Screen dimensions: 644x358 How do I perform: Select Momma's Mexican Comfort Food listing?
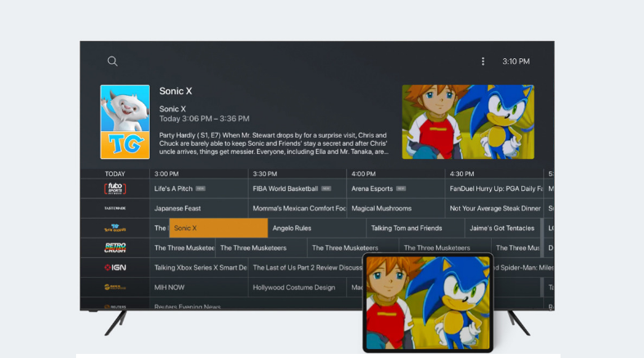[x=296, y=208]
